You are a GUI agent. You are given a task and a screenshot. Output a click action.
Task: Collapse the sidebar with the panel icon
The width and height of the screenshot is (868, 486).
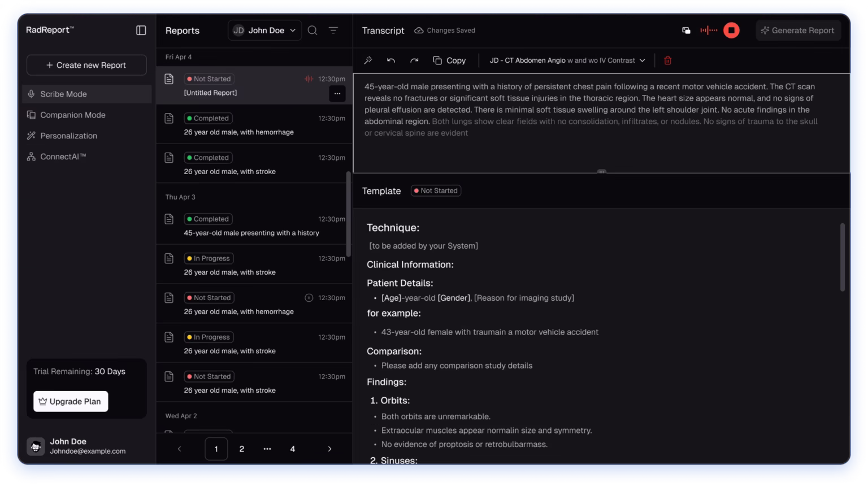[x=141, y=31]
